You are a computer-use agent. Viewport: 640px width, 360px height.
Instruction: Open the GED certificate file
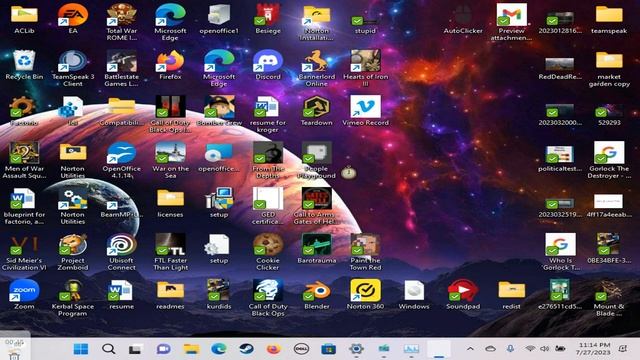pyautogui.click(x=268, y=199)
